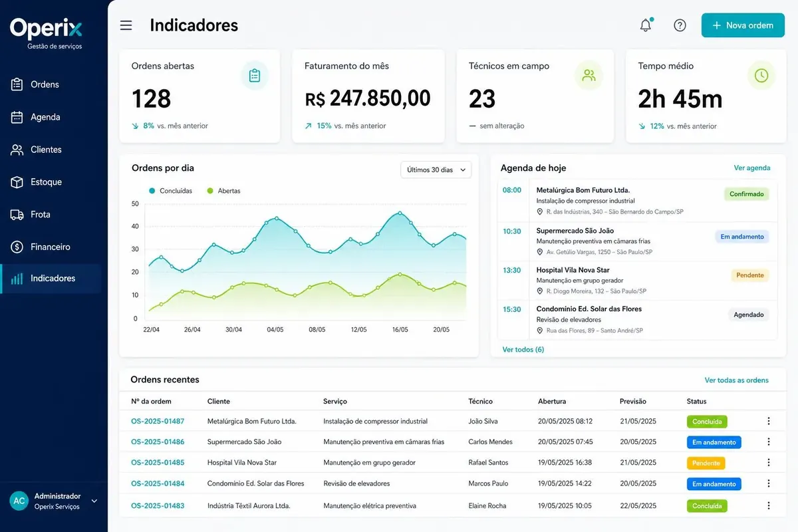Toggle the Abertas legend item
798x532 pixels.
[x=223, y=191]
